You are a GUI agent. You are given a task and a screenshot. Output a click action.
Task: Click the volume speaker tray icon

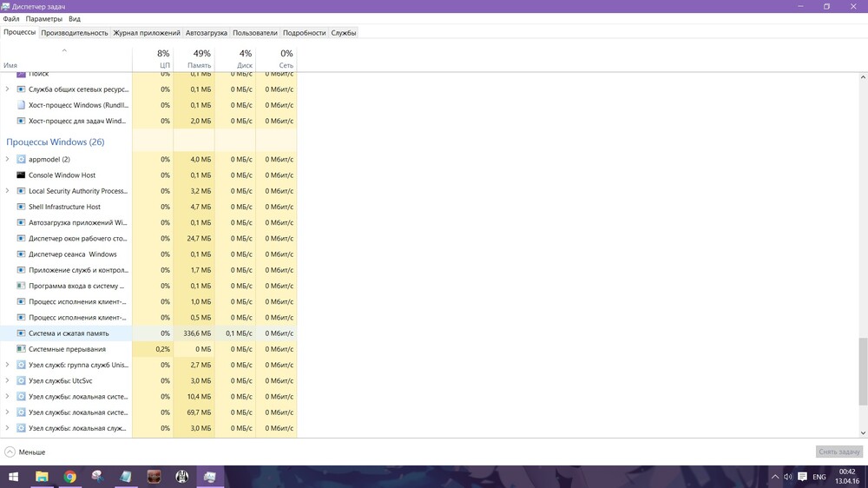coord(788,477)
